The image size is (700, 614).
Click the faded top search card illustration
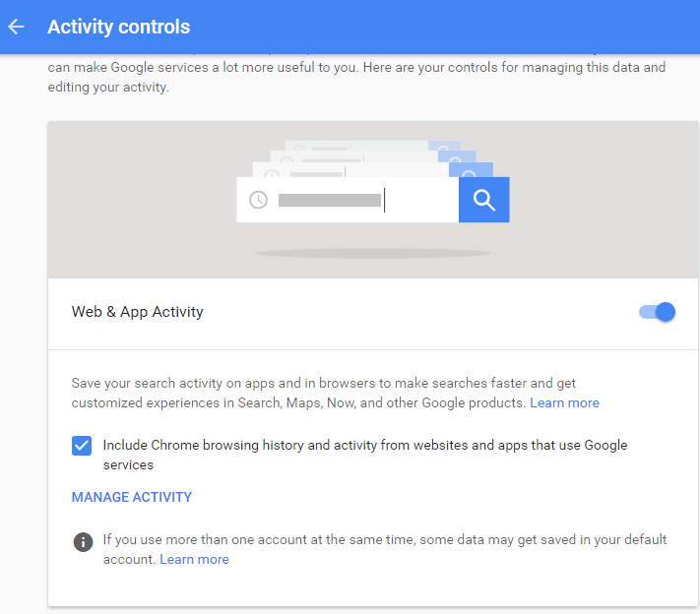373,146
